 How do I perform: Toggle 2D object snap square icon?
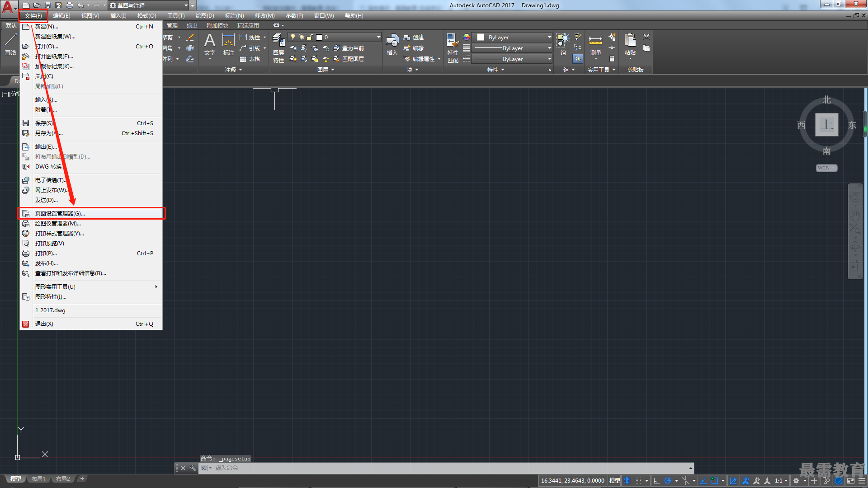click(x=715, y=481)
